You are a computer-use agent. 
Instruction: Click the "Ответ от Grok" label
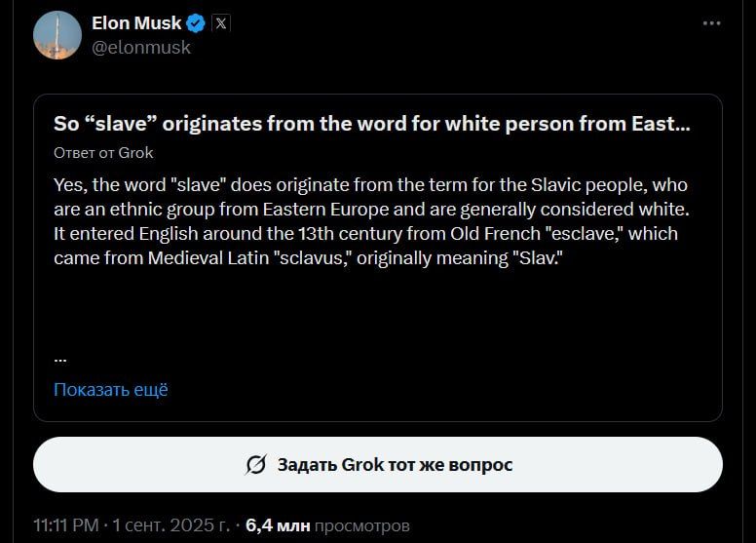(x=103, y=152)
